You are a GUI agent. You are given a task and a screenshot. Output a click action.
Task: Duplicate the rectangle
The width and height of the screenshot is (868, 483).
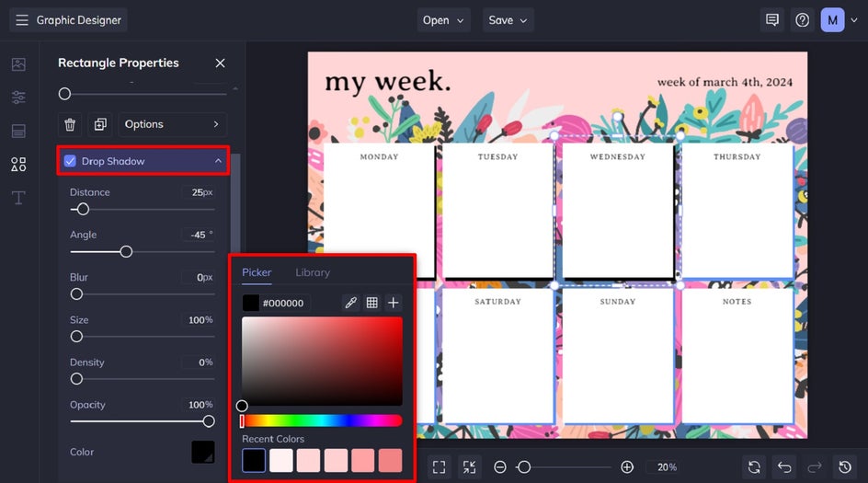click(100, 124)
